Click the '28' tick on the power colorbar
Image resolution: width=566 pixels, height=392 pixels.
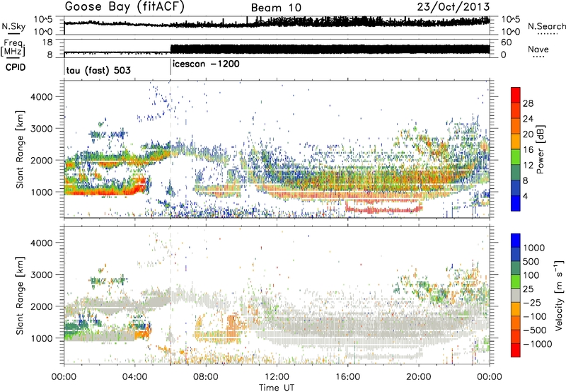click(528, 103)
